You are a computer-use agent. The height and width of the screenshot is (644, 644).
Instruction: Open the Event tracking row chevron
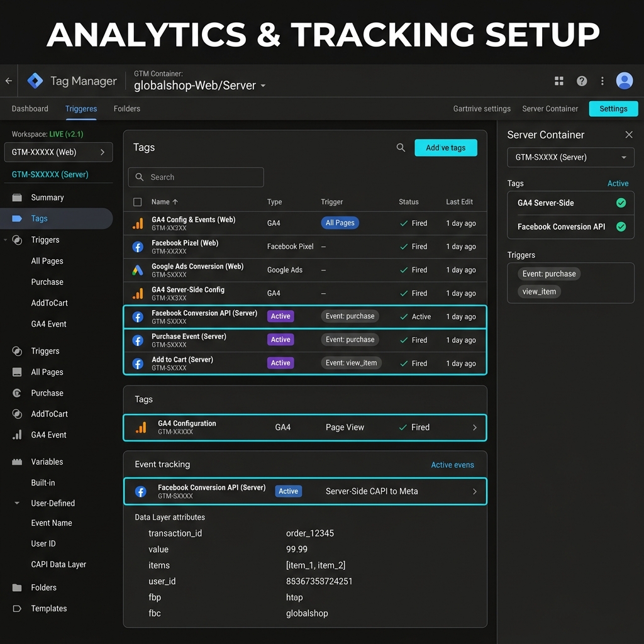pos(475,492)
